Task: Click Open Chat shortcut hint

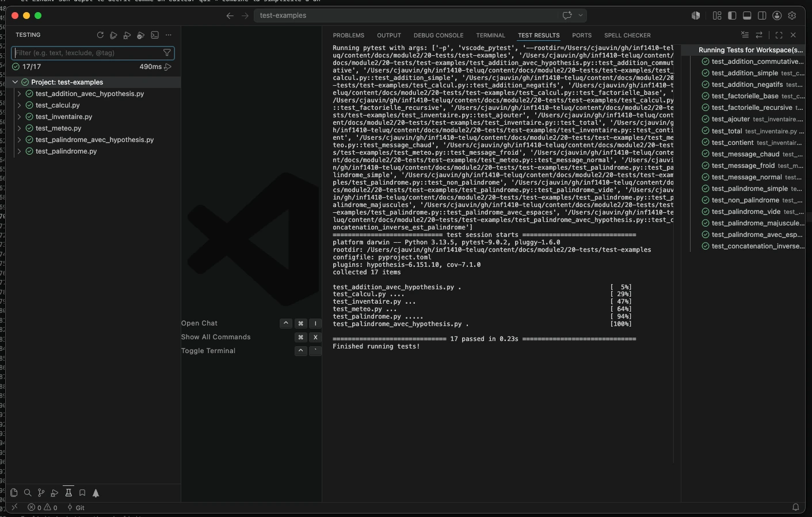Action: click(x=199, y=323)
